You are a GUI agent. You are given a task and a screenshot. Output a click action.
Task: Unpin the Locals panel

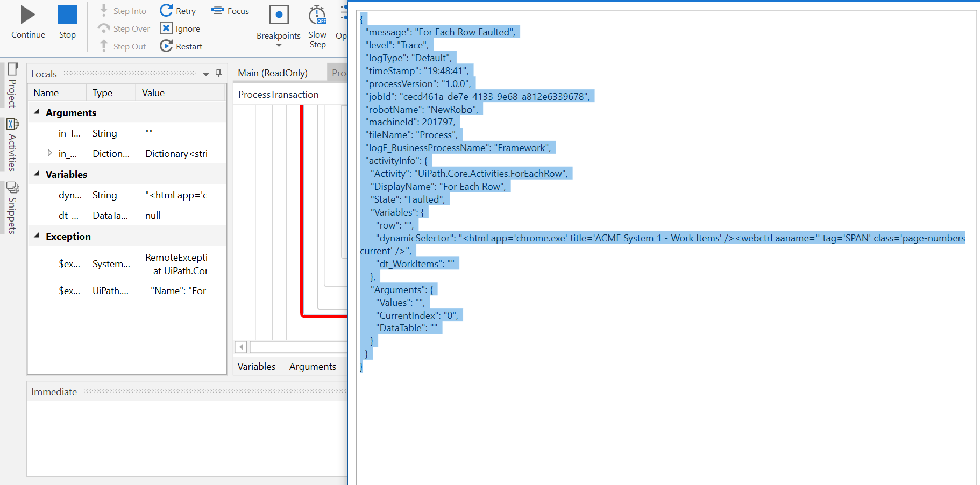pos(218,74)
